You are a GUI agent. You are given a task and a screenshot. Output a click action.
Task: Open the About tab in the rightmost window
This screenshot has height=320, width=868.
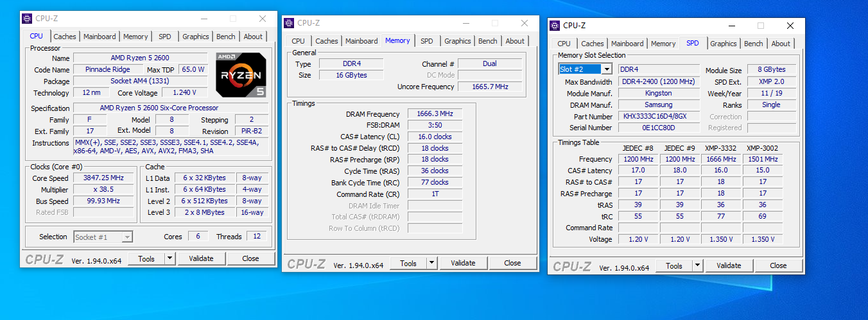tap(781, 44)
